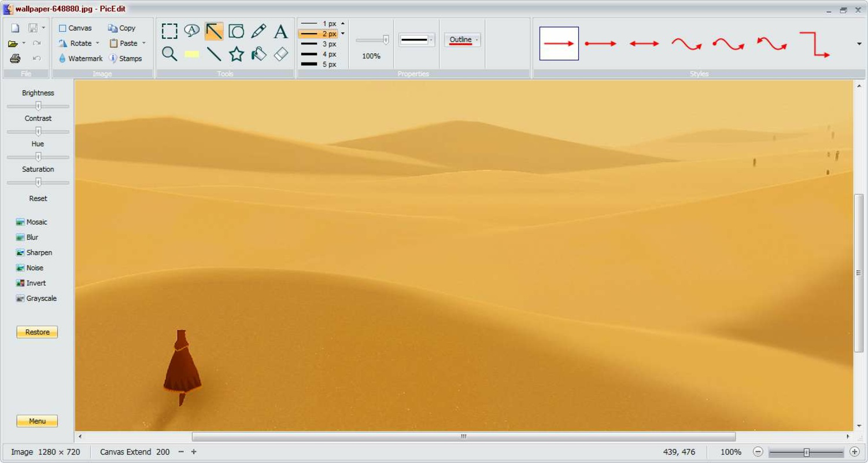The width and height of the screenshot is (868, 463).
Task: Choose the Fill bucket tool
Action: coord(258,54)
